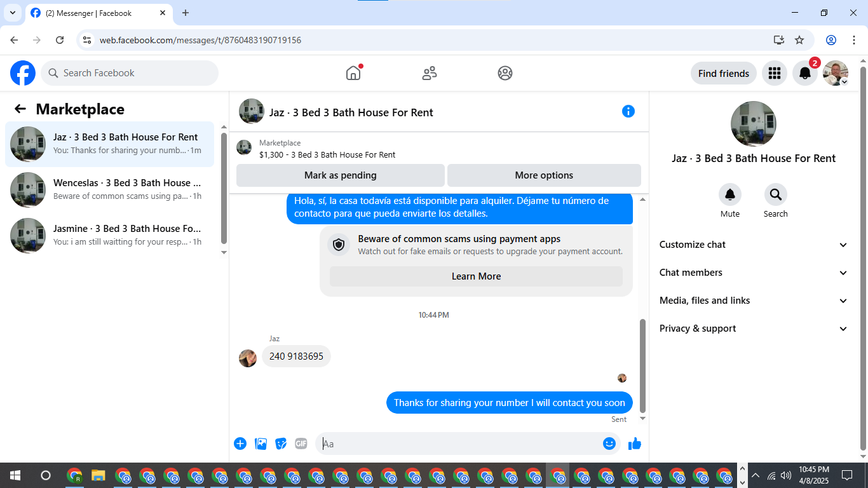
Task: Open the Home feed icon
Action: pyautogui.click(x=353, y=73)
